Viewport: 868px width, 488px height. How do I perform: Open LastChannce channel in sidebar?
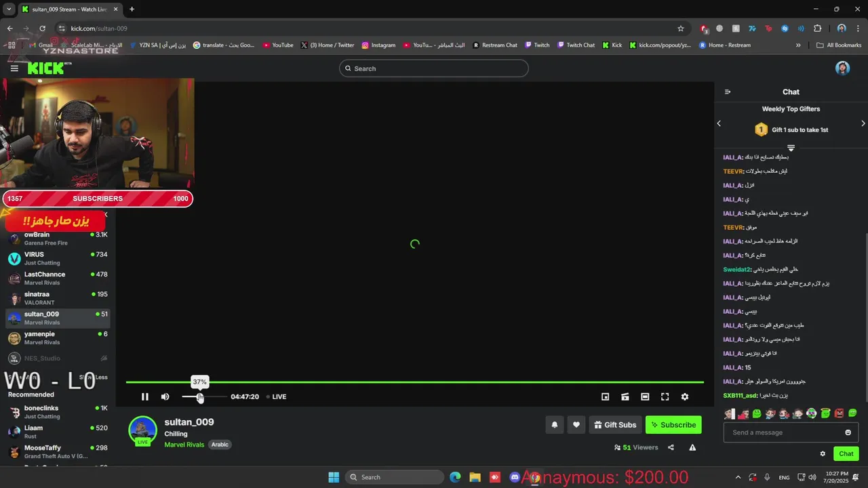point(58,278)
